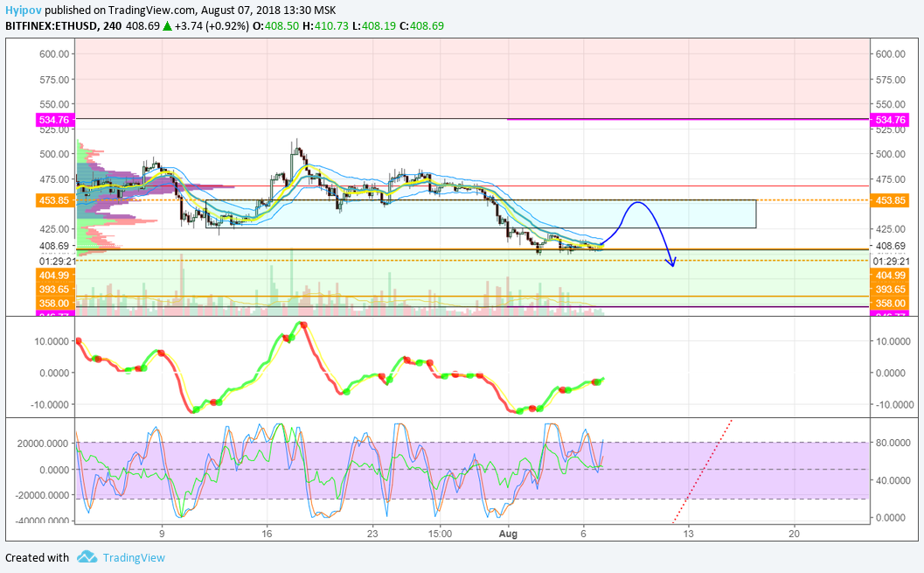924x573 pixels.
Task: Click the left 358.00 level label
Action: pos(54,304)
